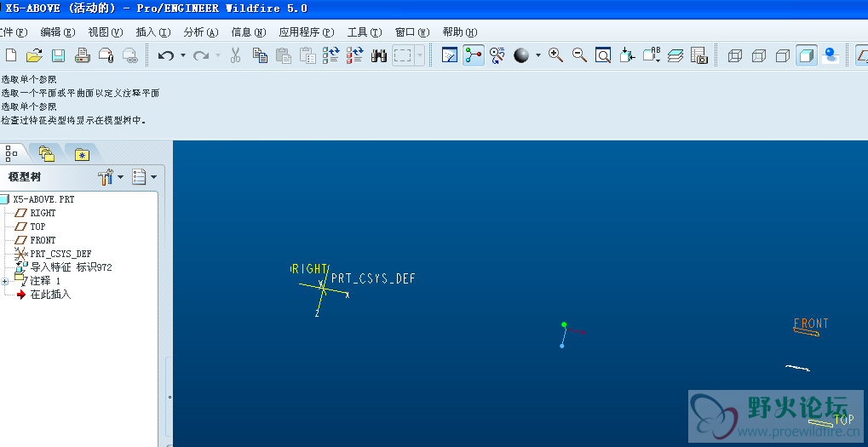Click the PRT_CSYS_DEF label in the graphics window
The width and height of the screenshot is (868, 447).
click(373, 278)
